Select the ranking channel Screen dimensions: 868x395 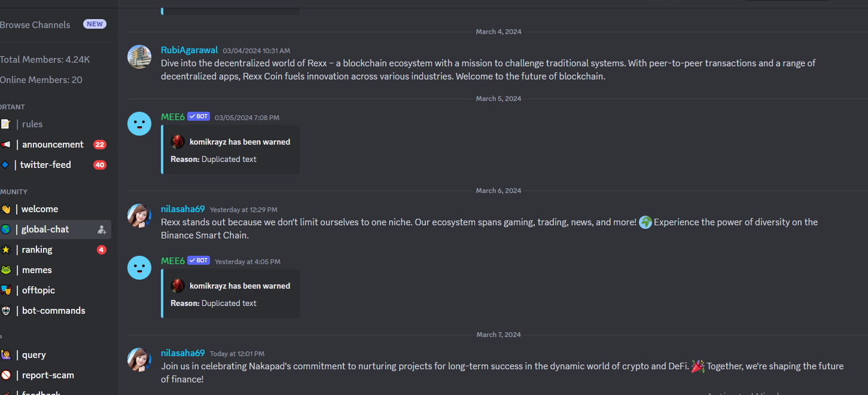coord(55,250)
